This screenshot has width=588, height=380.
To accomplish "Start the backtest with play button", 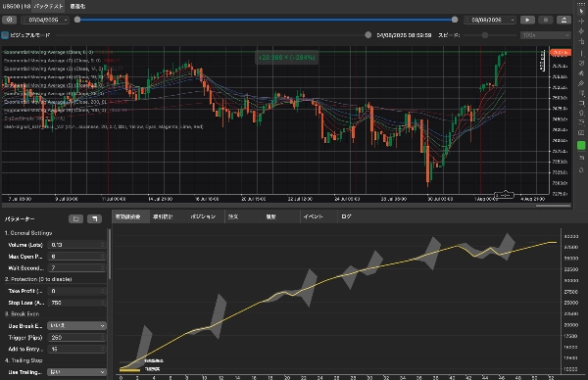I will click(527, 20).
